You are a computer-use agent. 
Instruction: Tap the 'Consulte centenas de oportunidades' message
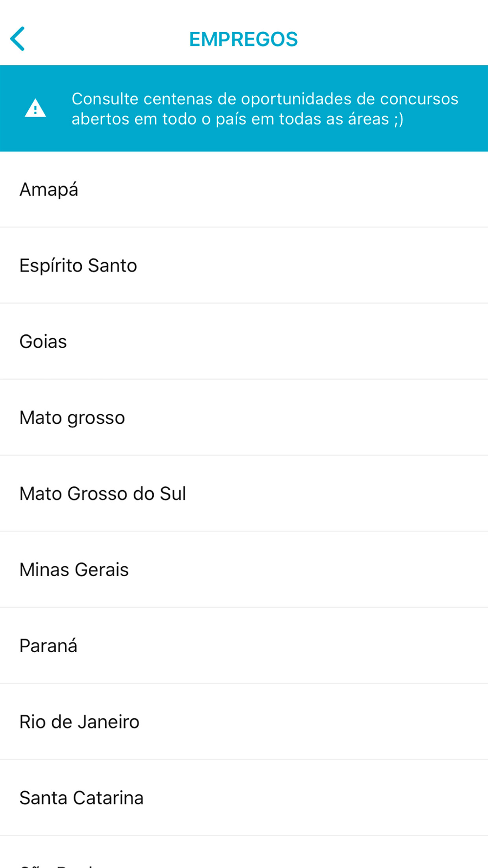click(x=265, y=109)
